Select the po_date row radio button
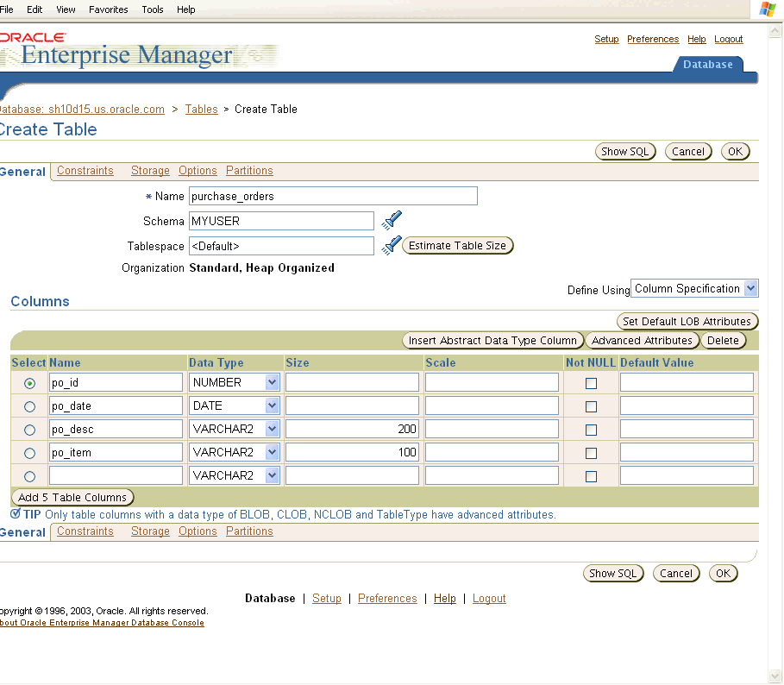The image size is (784, 685). point(30,406)
